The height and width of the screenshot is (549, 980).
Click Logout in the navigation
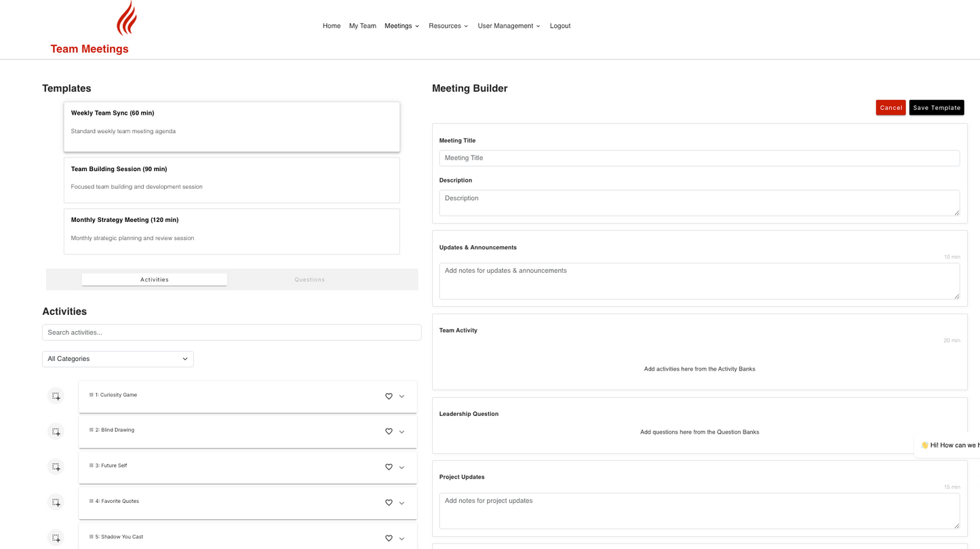pyautogui.click(x=560, y=26)
